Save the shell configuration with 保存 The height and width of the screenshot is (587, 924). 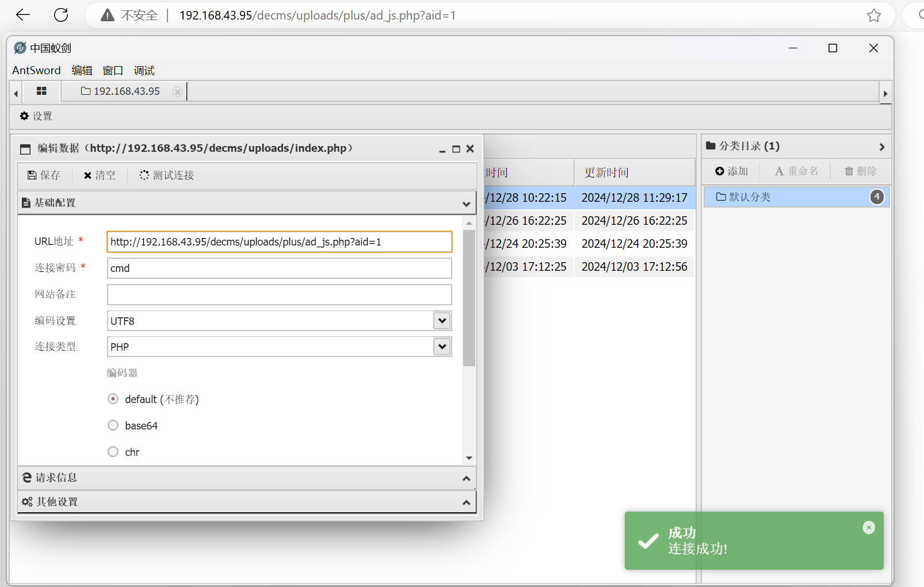[44, 175]
